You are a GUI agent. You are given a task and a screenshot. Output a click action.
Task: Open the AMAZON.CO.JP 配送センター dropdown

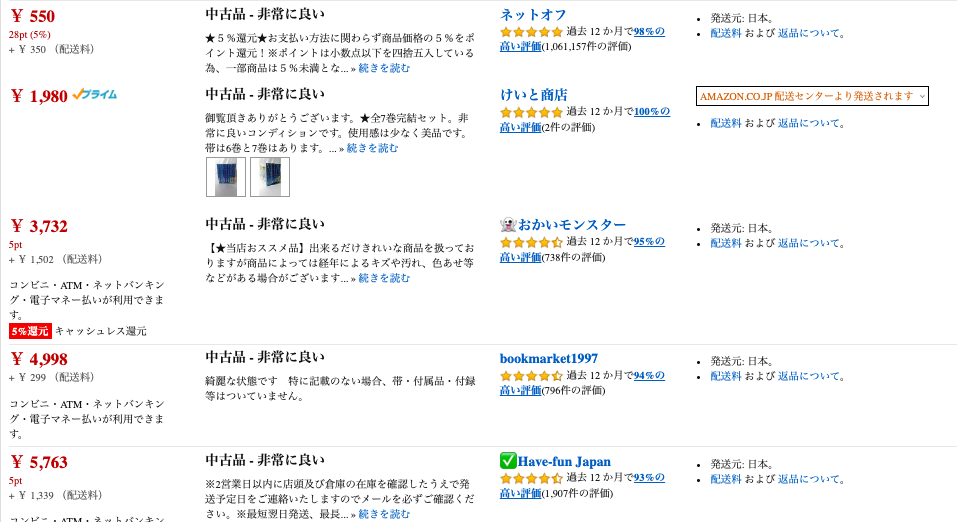[x=812, y=96]
